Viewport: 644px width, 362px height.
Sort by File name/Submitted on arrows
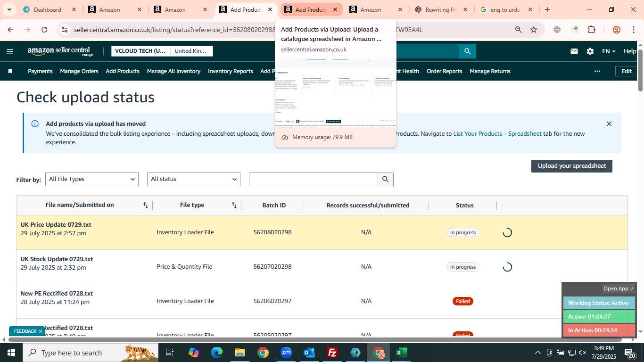pyautogui.click(x=146, y=205)
